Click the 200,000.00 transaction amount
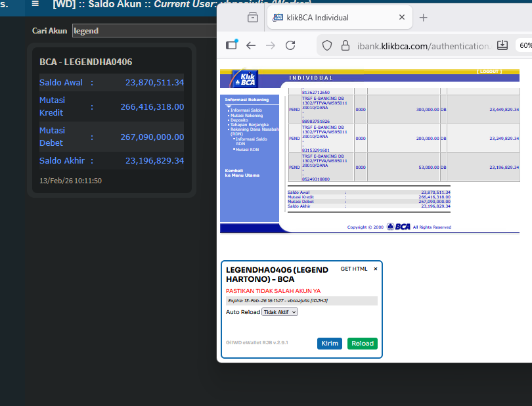Screen dimensions: 532x406 coord(428,139)
